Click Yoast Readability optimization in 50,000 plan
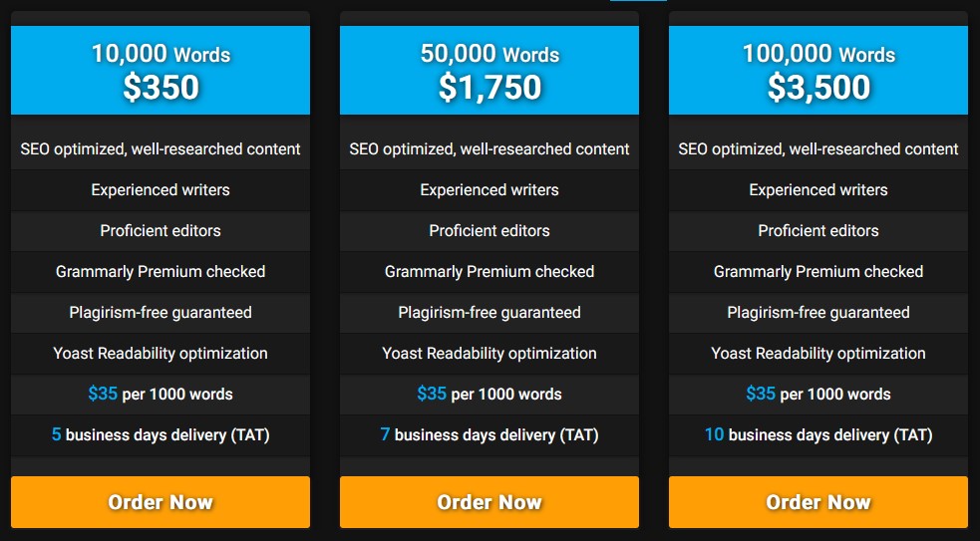This screenshot has height=541, width=980. tap(490, 354)
